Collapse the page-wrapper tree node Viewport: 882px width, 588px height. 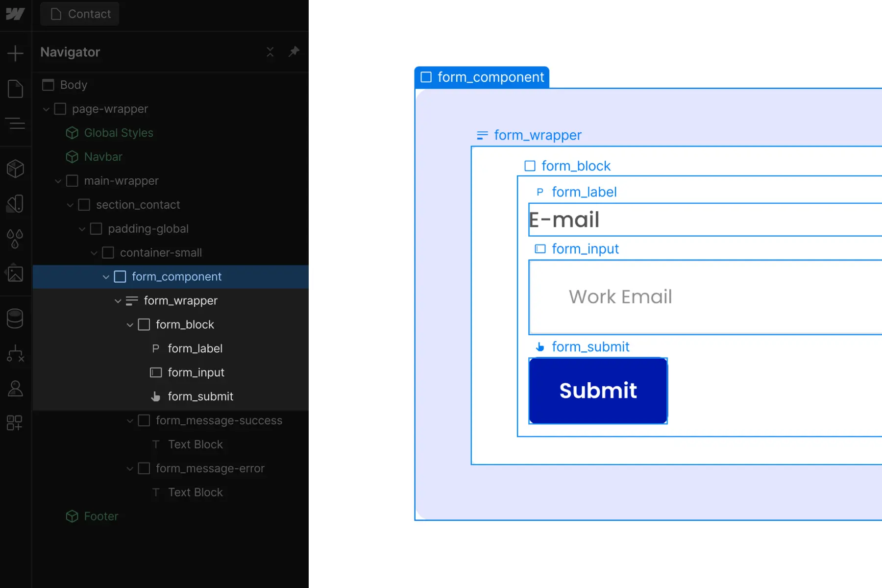tap(46, 109)
